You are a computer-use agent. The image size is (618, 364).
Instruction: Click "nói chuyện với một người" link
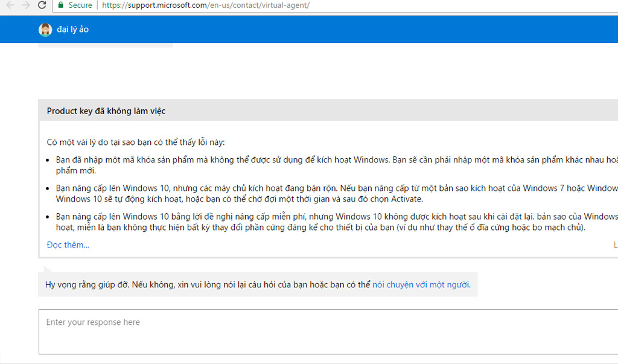tap(421, 284)
